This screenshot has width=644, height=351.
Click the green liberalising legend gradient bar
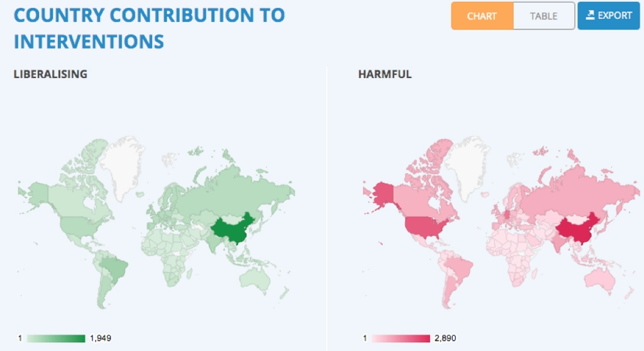[x=56, y=338]
